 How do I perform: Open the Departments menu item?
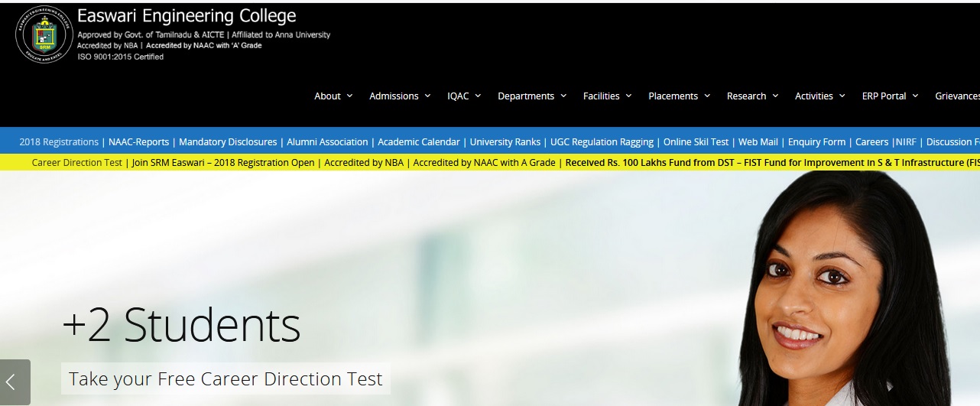click(526, 96)
